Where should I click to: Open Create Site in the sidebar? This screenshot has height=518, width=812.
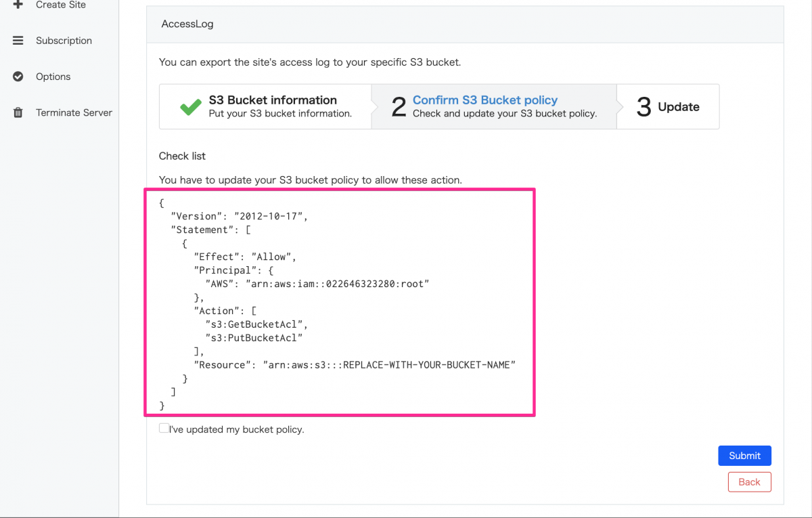(61, 5)
